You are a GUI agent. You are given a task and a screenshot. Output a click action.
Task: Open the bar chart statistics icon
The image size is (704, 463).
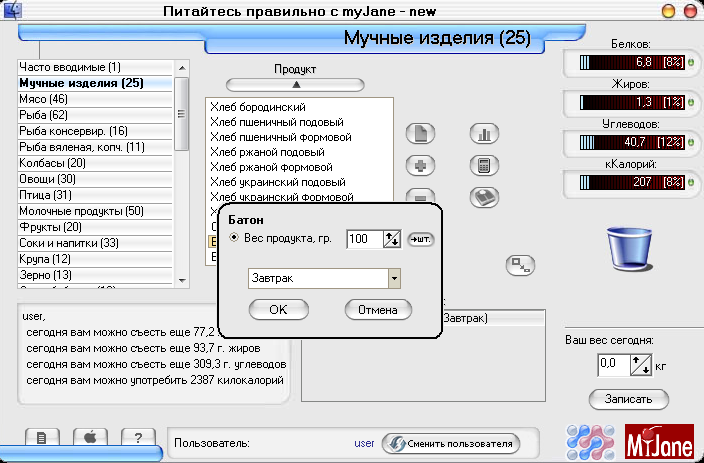[x=484, y=134]
